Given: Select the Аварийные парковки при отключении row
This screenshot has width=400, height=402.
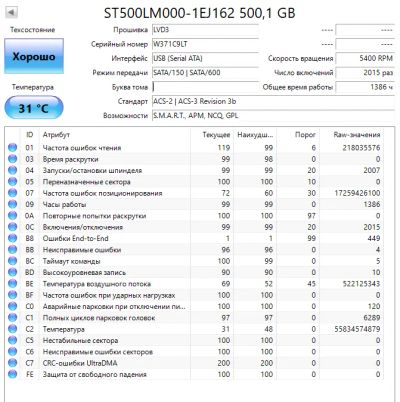Looking at the screenshot, I should 195,306.
